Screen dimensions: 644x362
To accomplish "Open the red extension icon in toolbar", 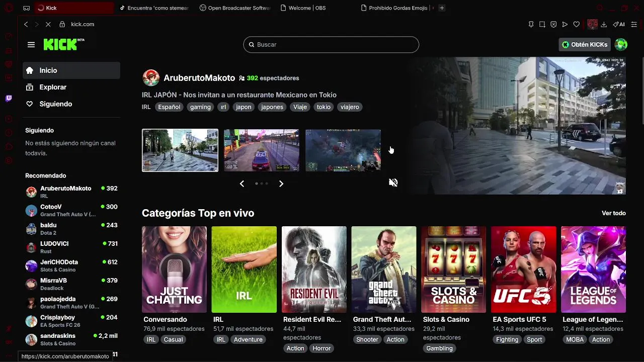I will pyautogui.click(x=592, y=24).
